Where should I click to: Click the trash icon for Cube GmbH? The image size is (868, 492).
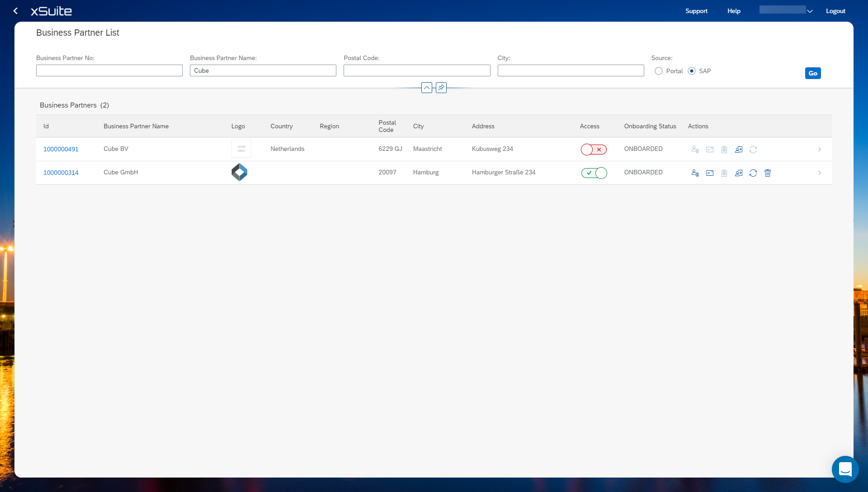pos(768,173)
